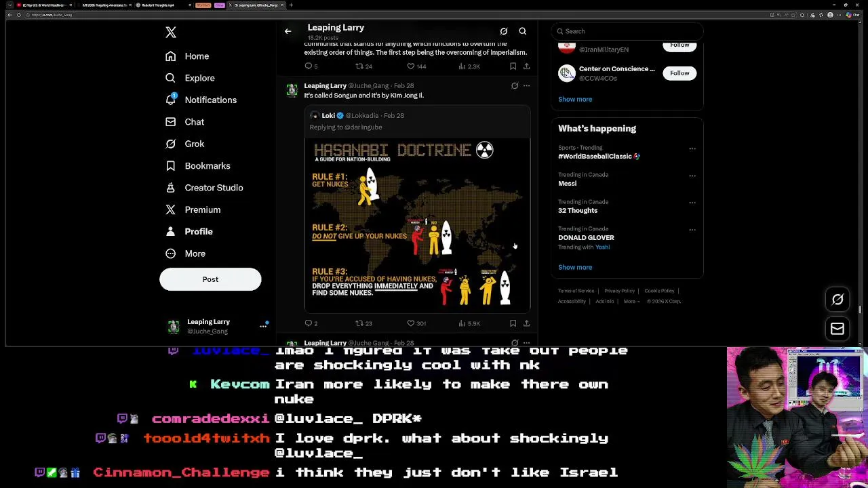Open the more options menu on Songun post
This screenshot has width=868, height=488.
[x=526, y=86]
